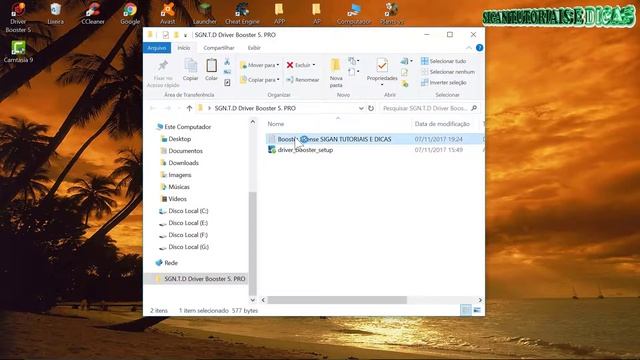Expand the Abrir dropdown arrow
The height and width of the screenshot is (360, 640).
(407, 61)
